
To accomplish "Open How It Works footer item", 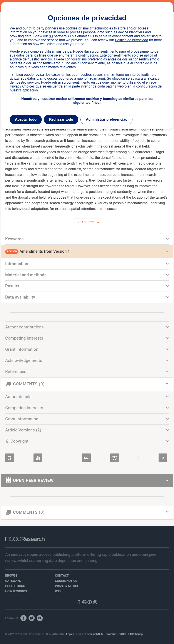I will tap(16, 591).
